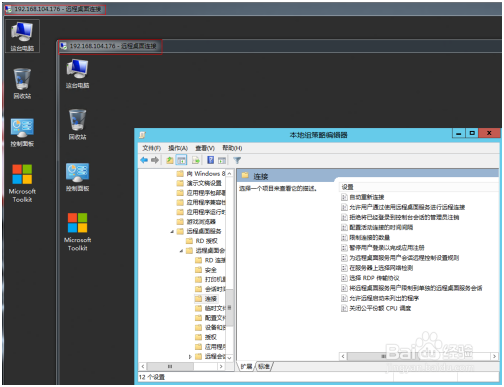This screenshot has height=387, width=504.
Task: Click the Up one level folder icon
Action: (170, 160)
